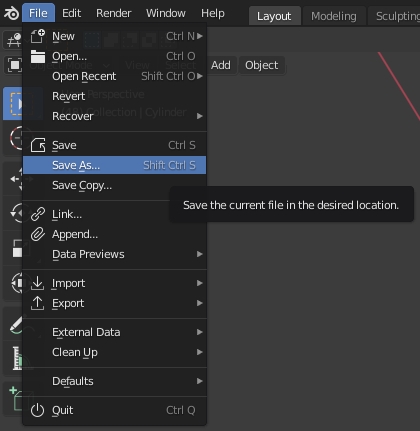Click the Import download-arrow icon
Viewport: 420px width, 431px height.
click(37, 283)
